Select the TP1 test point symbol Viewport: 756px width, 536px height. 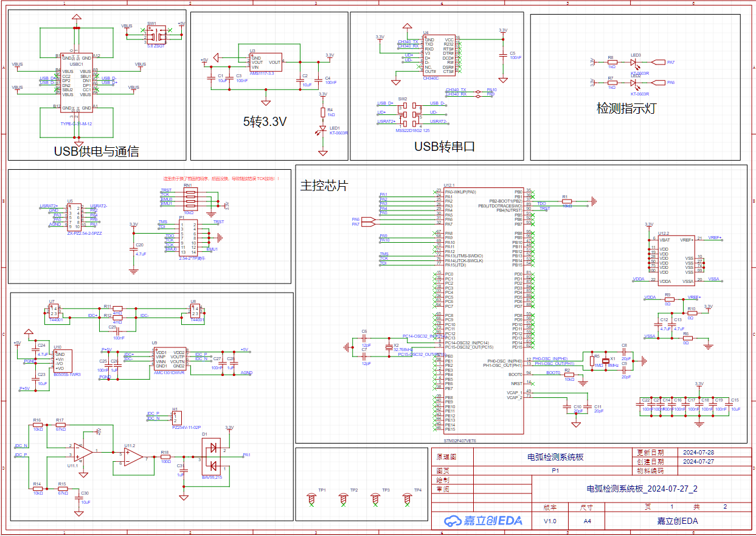pos(311,499)
